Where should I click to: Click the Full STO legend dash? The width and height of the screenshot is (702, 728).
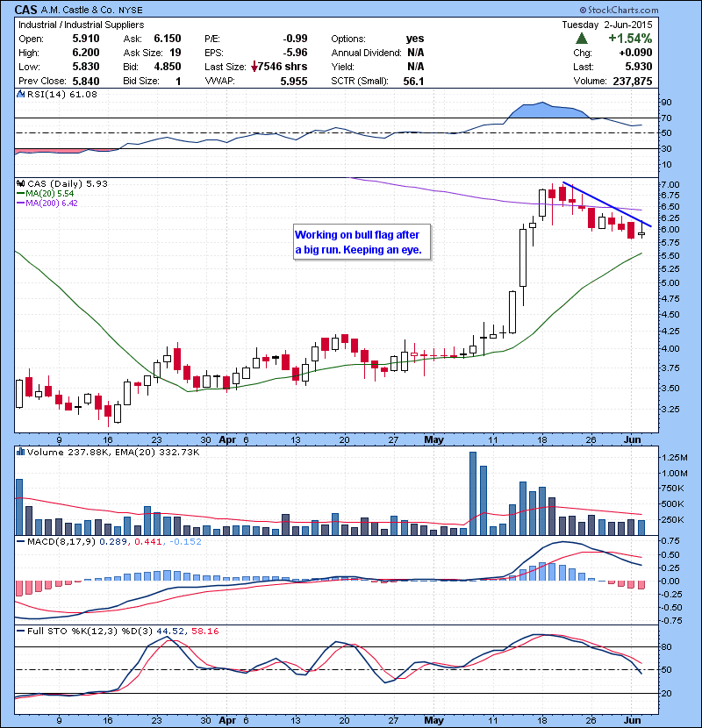20,631
